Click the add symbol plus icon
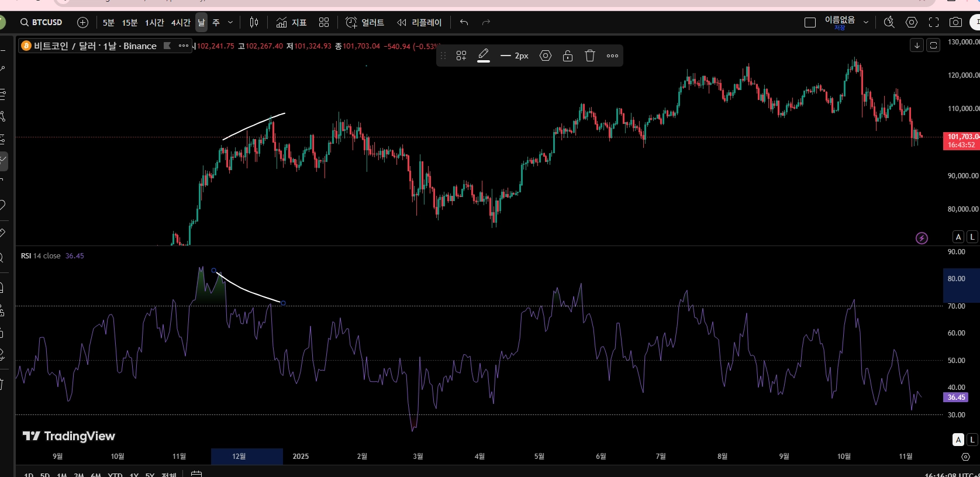980x477 pixels. [x=83, y=22]
